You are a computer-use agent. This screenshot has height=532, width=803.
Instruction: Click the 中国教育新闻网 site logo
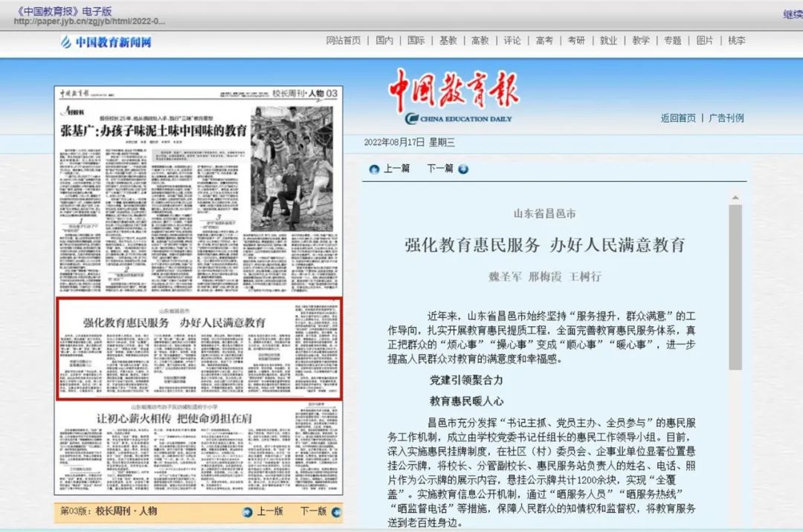pyautogui.click(x=106, y=42)
